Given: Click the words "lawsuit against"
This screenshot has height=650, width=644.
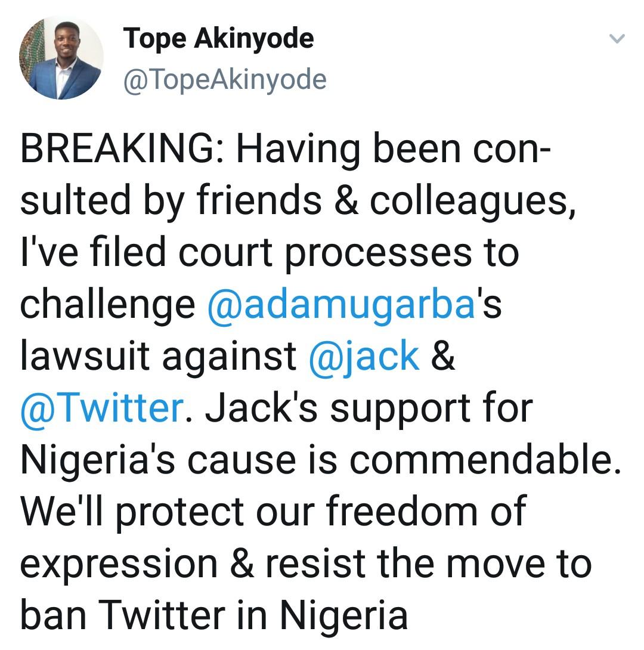Looking at the screenshot, I should 159,357.
